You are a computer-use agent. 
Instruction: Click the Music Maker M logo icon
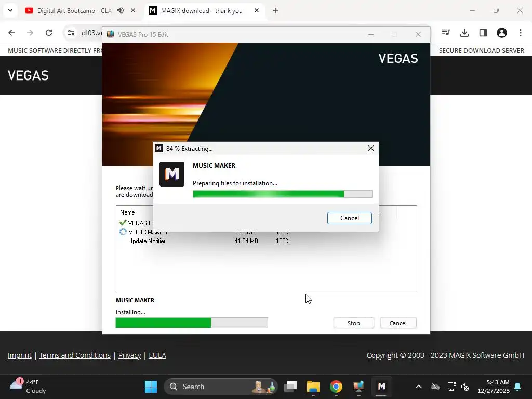pyautogui.click(x=172, y=174)
